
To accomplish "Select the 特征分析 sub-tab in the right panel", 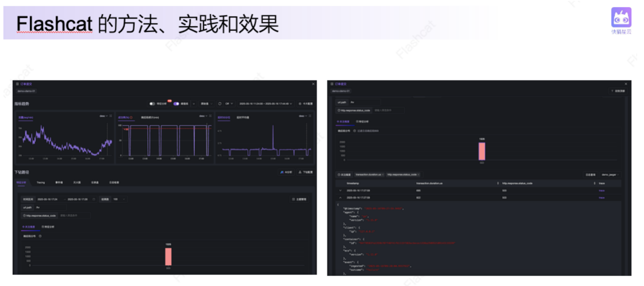I will pos(363,121).
